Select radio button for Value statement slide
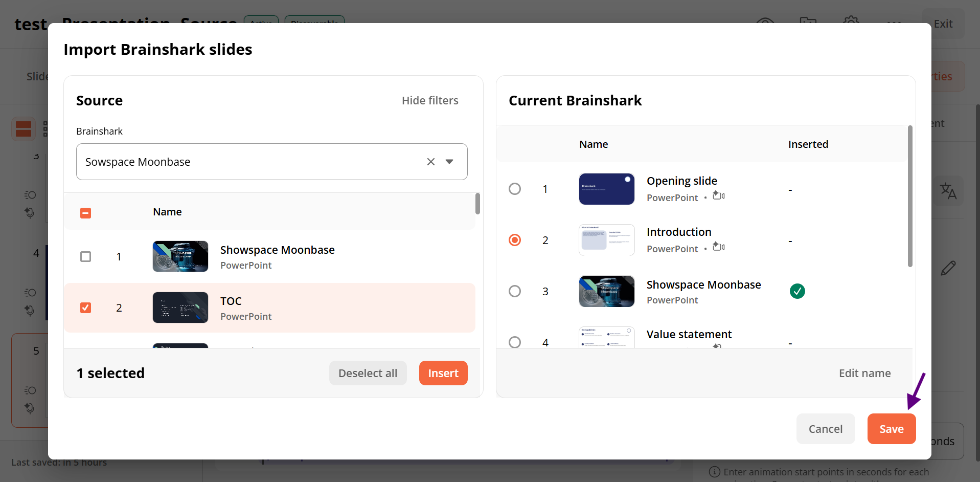 [x=515, y=342]
